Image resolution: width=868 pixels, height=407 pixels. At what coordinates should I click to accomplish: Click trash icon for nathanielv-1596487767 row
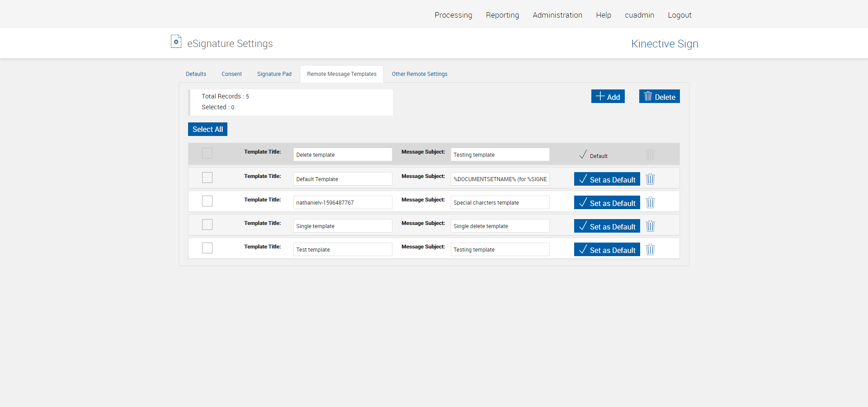[650, 203]
